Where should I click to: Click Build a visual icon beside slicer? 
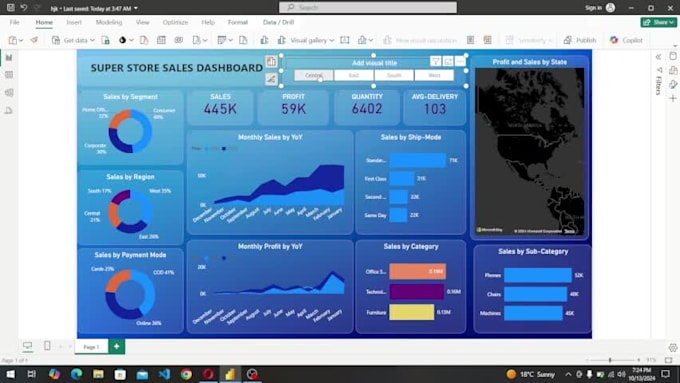271,62
